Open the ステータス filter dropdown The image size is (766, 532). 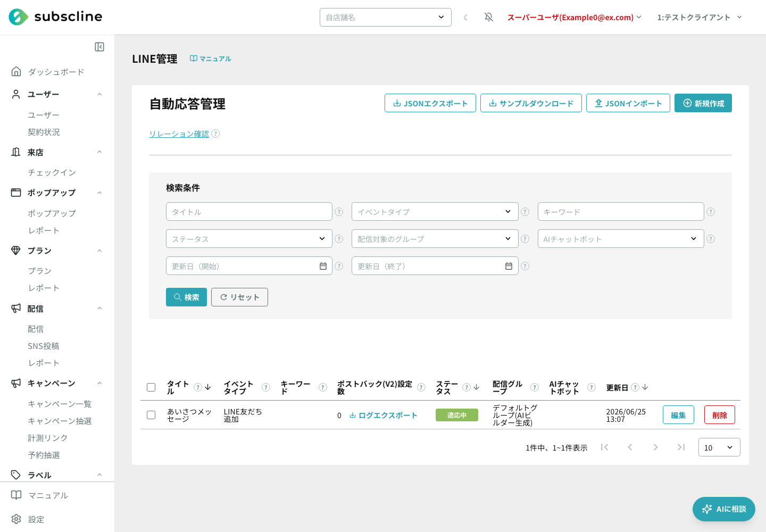pyautogui.click(x=249, y=239)
